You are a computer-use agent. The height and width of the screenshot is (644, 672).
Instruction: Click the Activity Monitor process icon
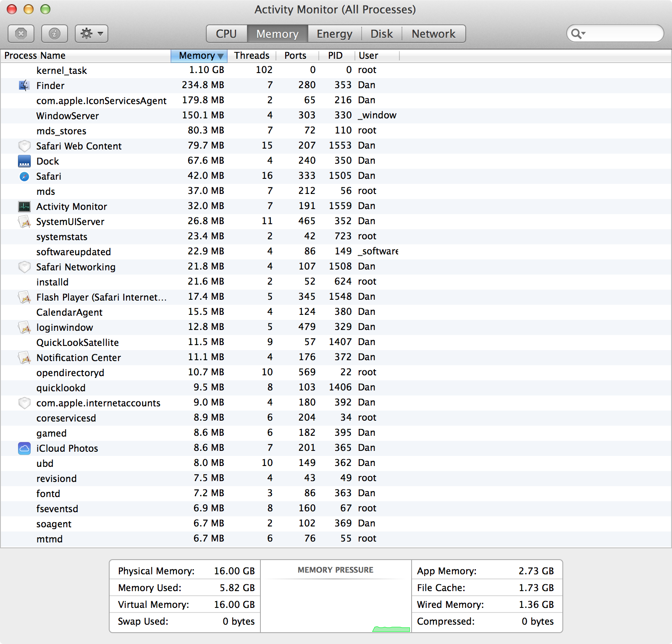coord(24,207)
